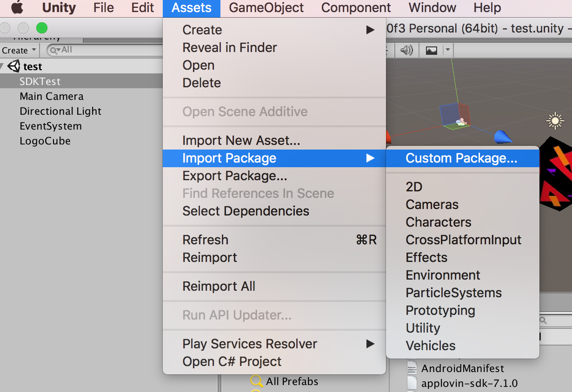Select Main Camera in the hierarchy

(52, 97)
